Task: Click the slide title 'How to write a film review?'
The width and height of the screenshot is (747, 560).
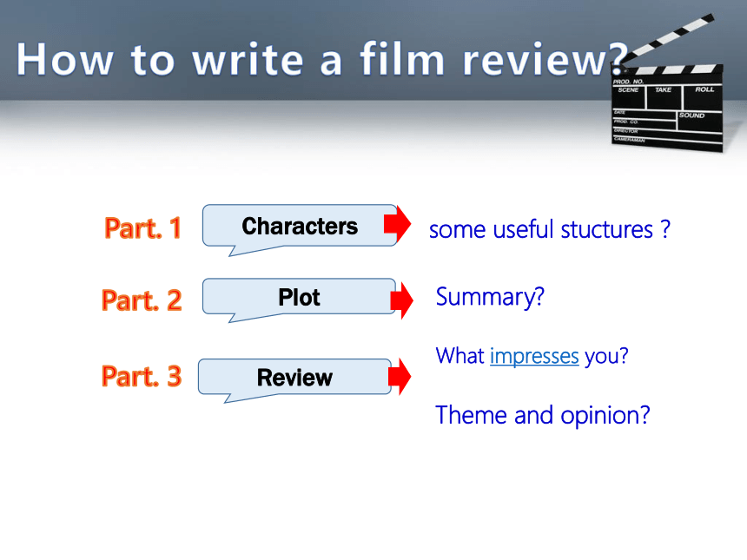Action: (x=322, y=59)
